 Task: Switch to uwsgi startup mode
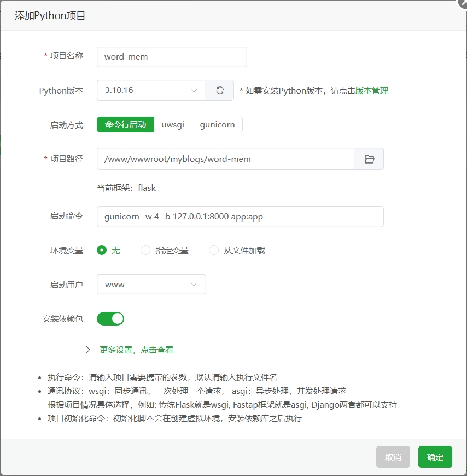point(173,125)
